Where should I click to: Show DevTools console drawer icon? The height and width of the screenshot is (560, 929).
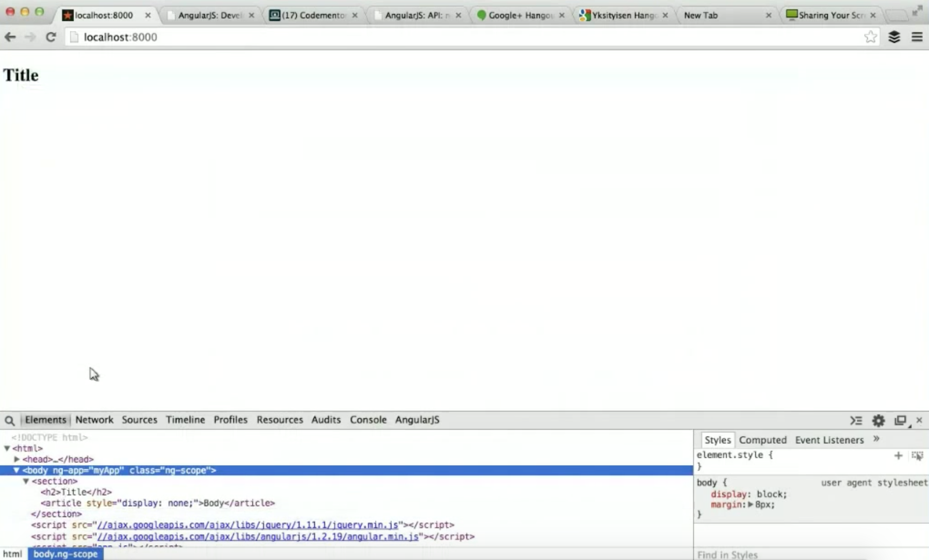click(x=856, y=420)
